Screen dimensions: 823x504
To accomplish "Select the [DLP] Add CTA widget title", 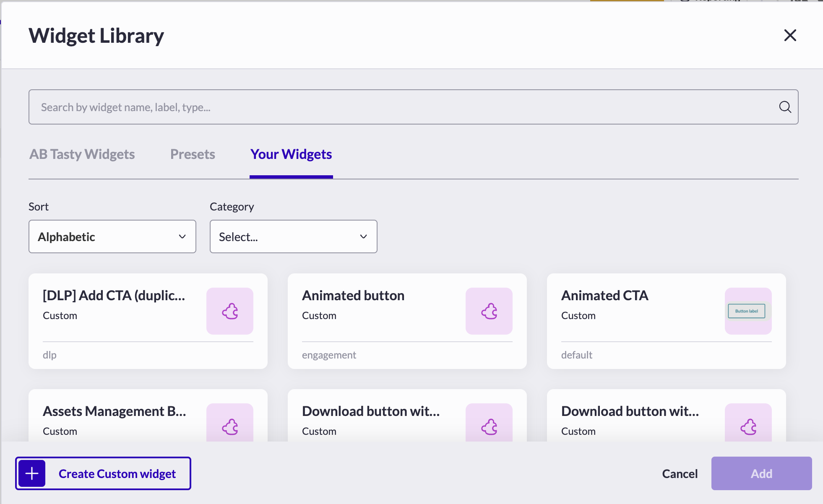I will click(114, 296).
